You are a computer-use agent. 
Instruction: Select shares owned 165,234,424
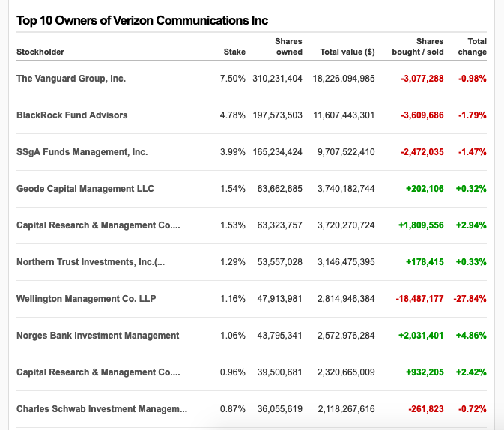[277, 152]
